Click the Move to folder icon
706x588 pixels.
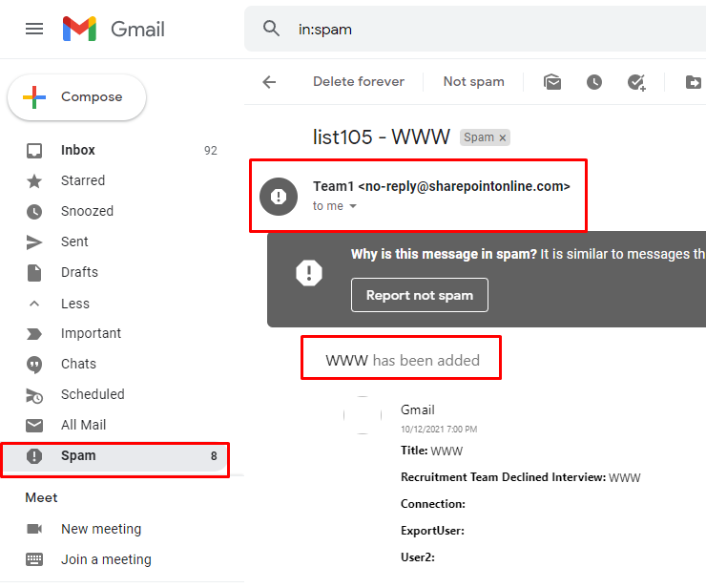(x=693, y=82)
